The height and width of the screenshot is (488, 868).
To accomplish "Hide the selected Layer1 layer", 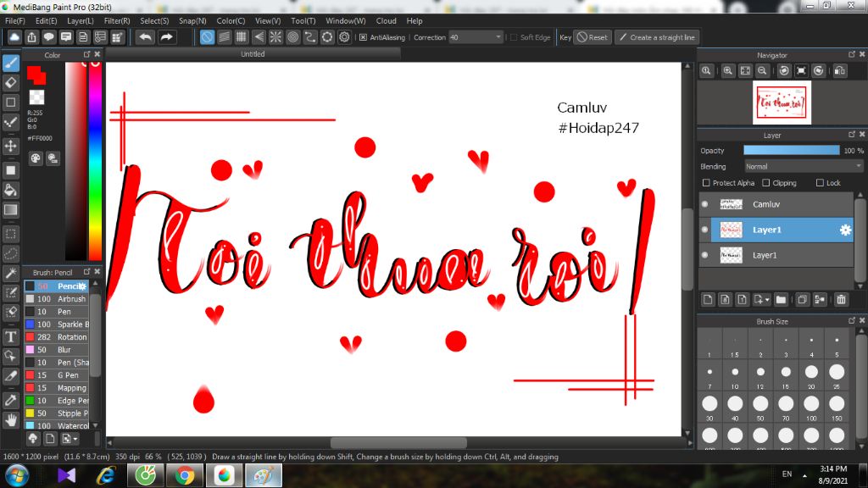I will [x=704, y=230].
